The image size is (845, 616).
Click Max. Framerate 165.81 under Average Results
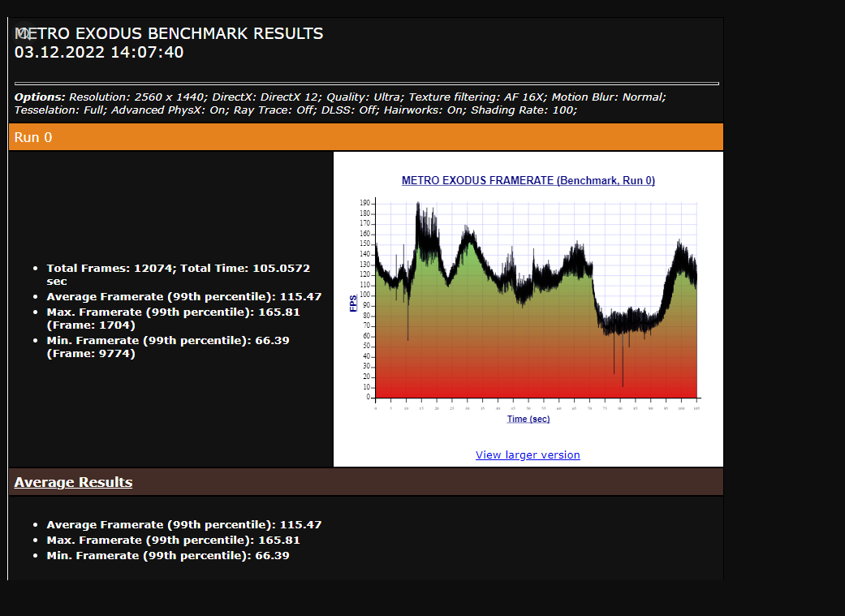click(173, 540)
